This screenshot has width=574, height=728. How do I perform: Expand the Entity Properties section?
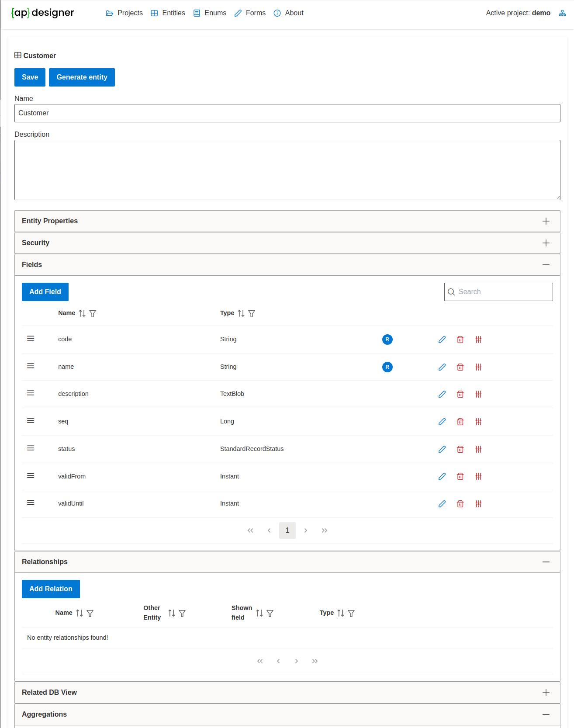(x=546, y=221)
